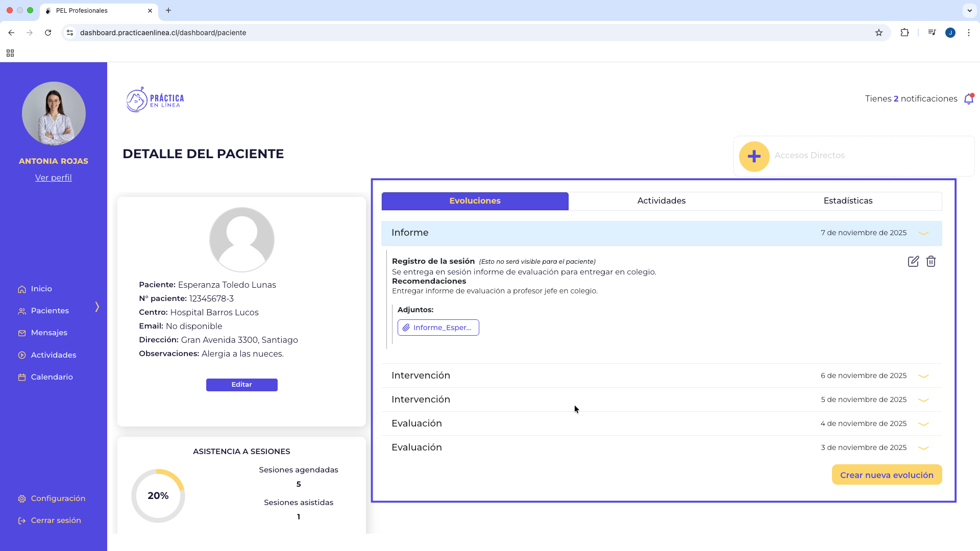Click the 20% attendance progress ring

pyautogui.click(x=158, y=496)
